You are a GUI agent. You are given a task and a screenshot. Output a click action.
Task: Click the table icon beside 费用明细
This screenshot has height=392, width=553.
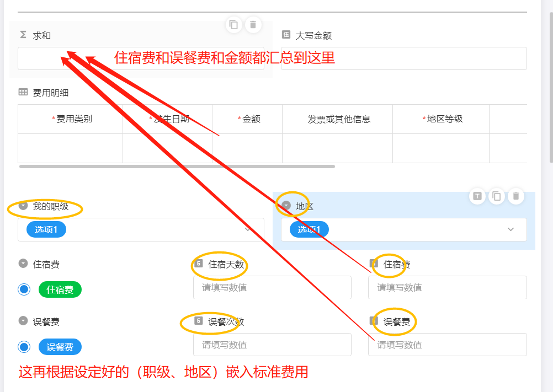(23, 92)
